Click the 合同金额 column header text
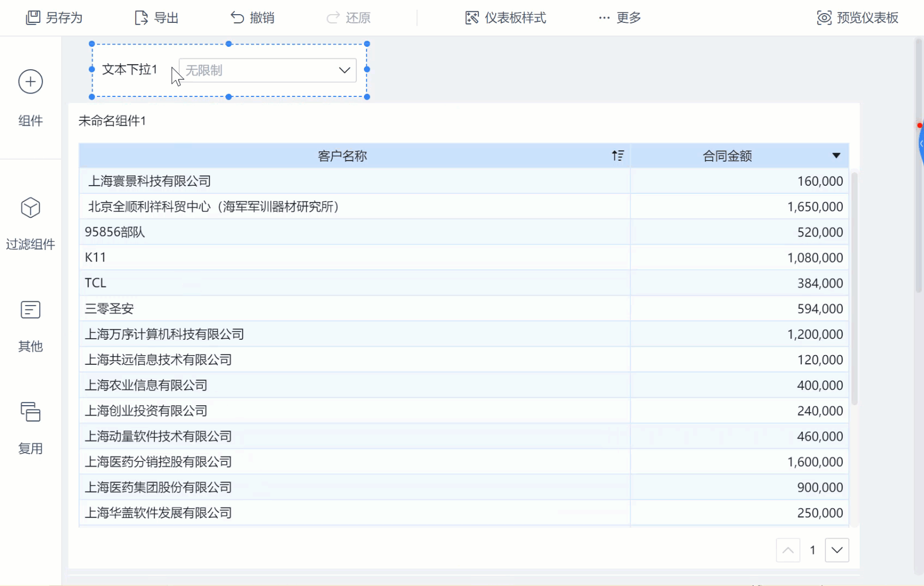The height and width of the screenshot is (586, 924). pyautogui.click(x=727, y=156)
